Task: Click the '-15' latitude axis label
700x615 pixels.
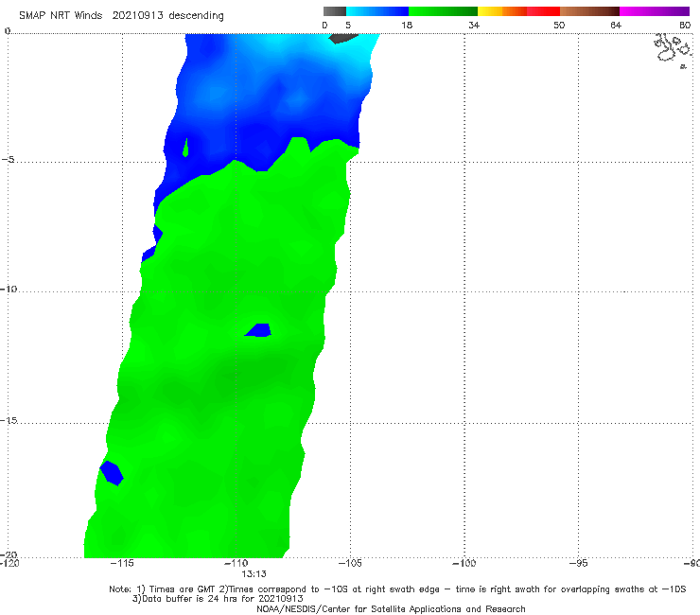Action: (9, 420)
